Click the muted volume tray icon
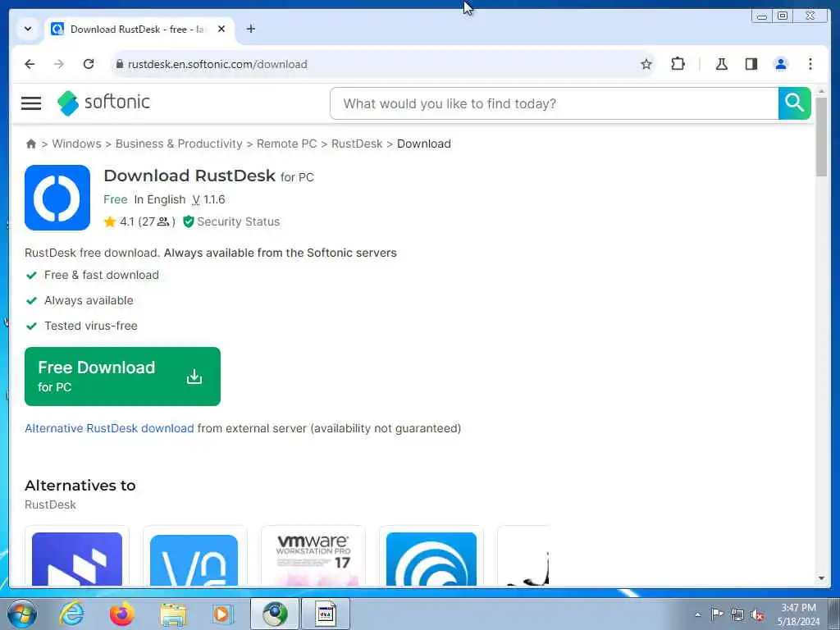Image resolution: width=840 pixels, height=630 pixels. click(x=757, y=615)
